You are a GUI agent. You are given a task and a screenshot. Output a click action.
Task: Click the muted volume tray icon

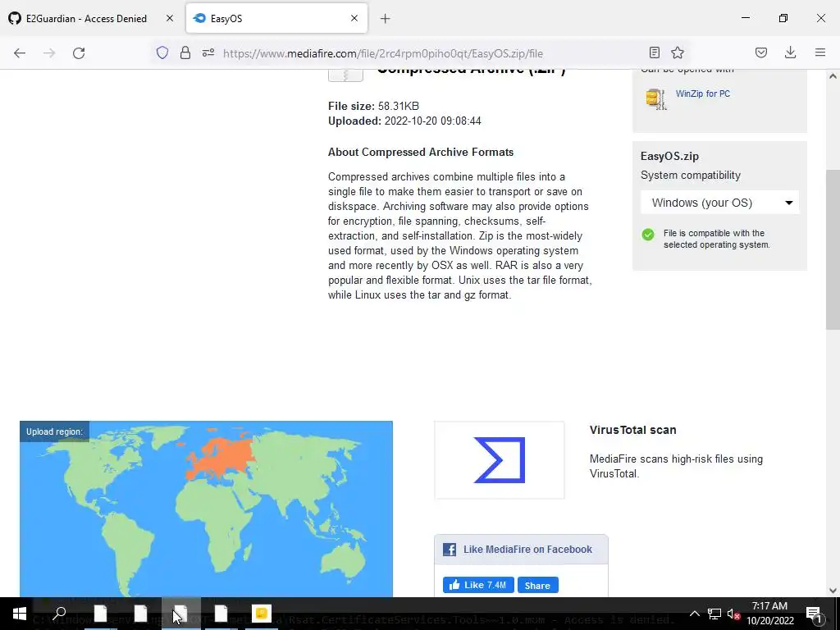pos(733,614)
